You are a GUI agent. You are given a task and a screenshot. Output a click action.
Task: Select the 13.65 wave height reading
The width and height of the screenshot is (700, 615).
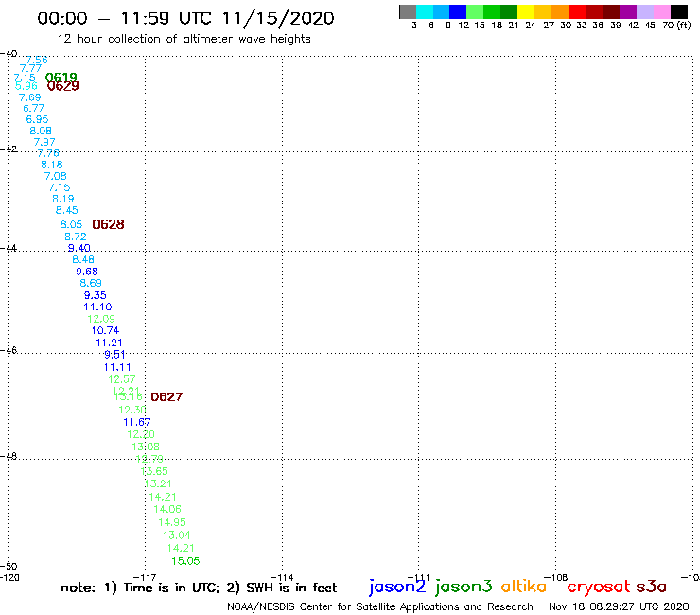coord(154,471)
